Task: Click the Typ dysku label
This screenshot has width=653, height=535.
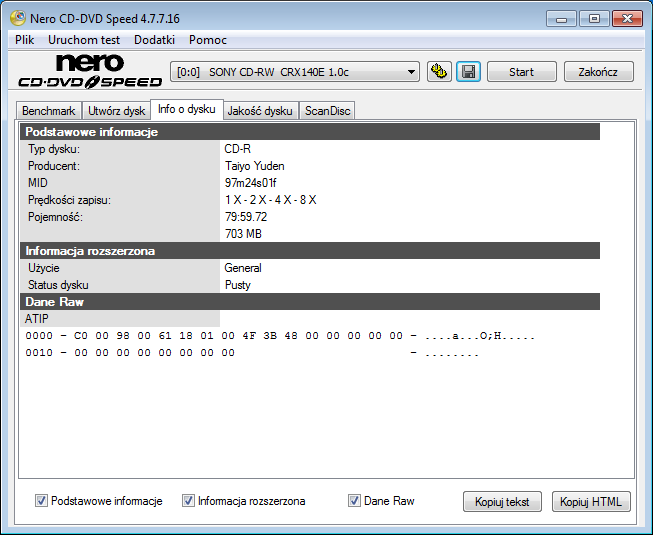Action: pyautogui.click(x=54, y=149)
